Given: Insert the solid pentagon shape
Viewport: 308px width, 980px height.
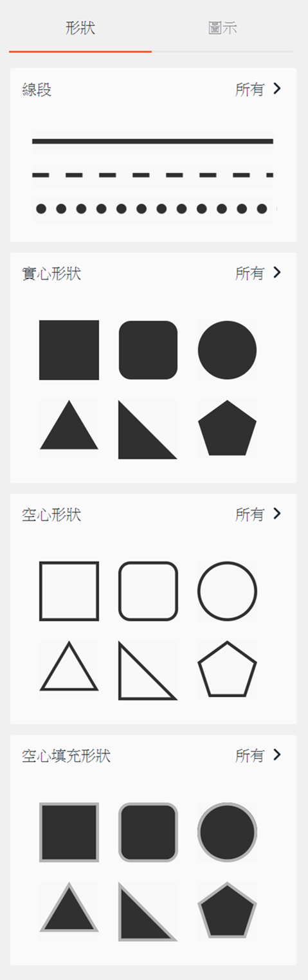Looking at the screenshot, I should (227, 429).
